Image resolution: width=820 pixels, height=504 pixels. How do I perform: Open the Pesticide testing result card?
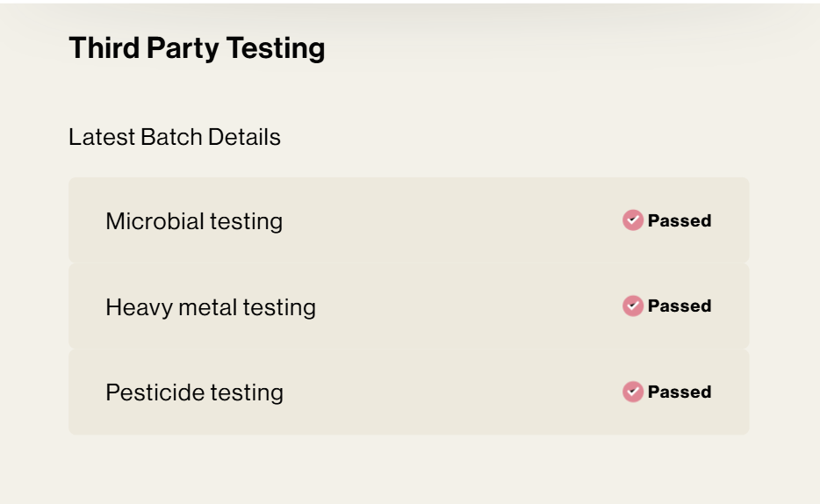409,392
